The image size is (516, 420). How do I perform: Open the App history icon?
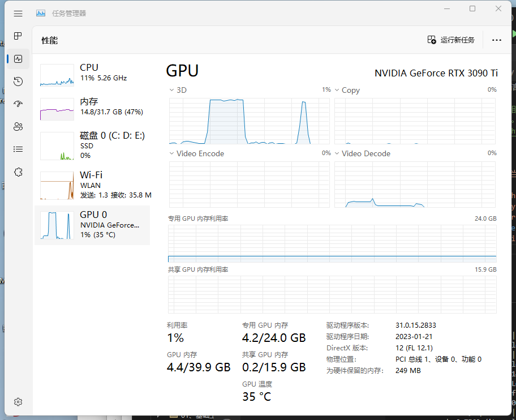18,81
